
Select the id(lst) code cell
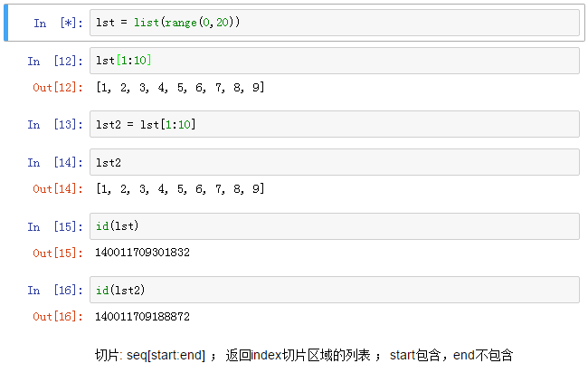tap(335, 226)
